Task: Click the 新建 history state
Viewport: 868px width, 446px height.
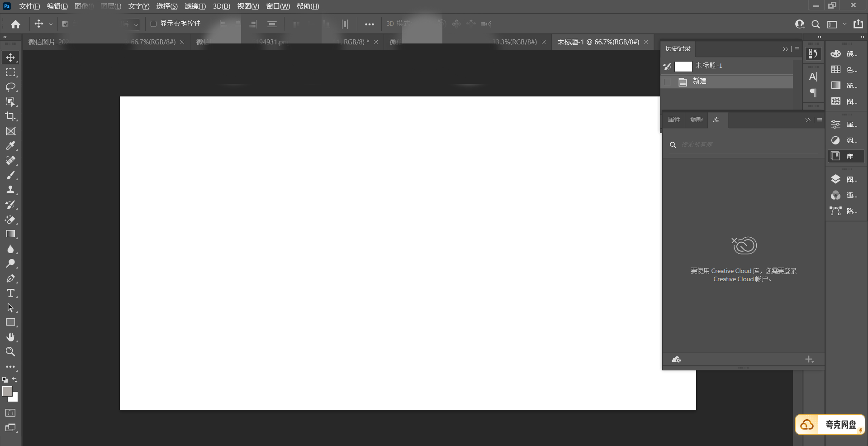Action: pos(699,82)
